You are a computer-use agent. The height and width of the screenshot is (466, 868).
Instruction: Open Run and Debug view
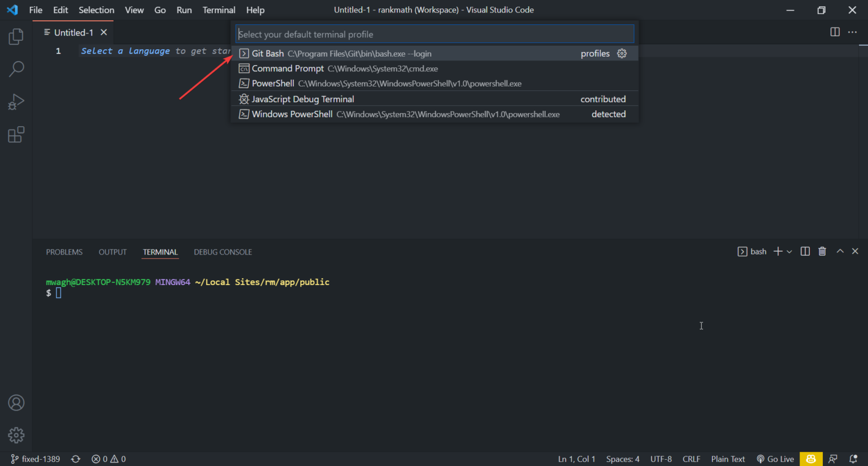pyautogui.click(x=16, y=101)
